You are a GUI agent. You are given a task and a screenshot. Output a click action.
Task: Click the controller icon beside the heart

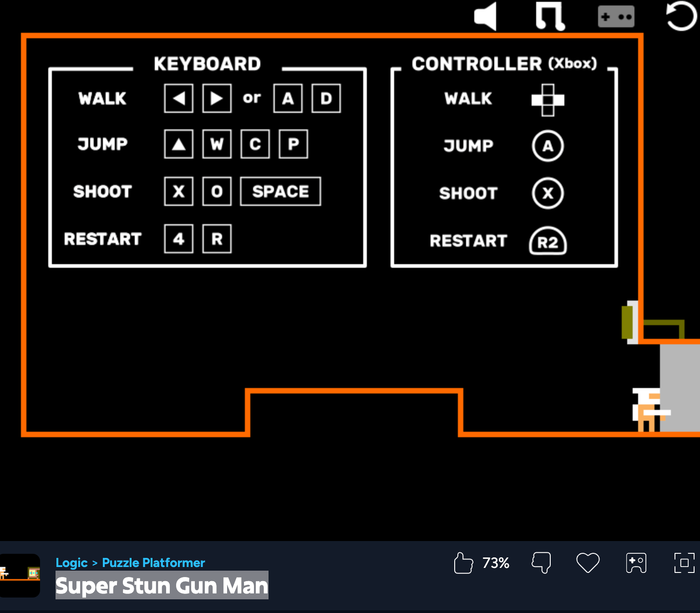tap(636, 563)
